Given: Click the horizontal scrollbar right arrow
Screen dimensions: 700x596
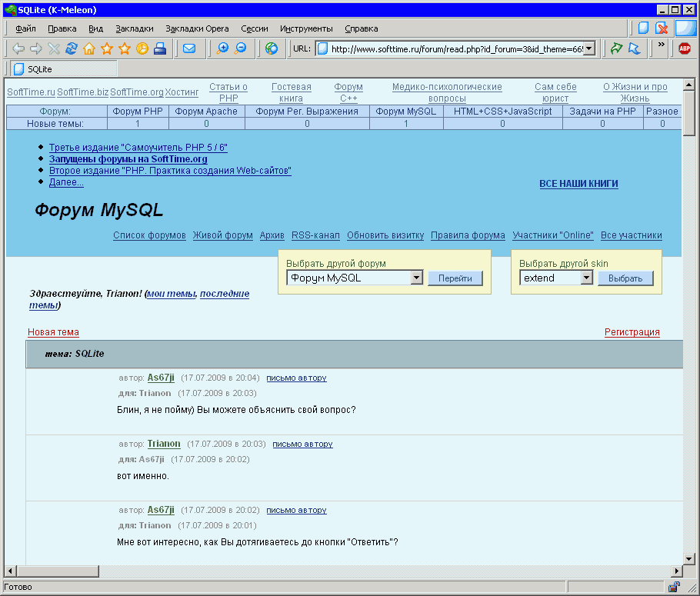Looking at the screenshot, I should [x=677, y=571].
